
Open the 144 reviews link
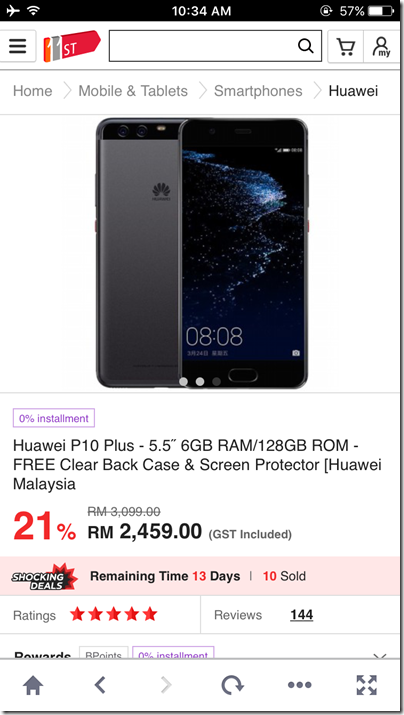click(x=301, y=615)
